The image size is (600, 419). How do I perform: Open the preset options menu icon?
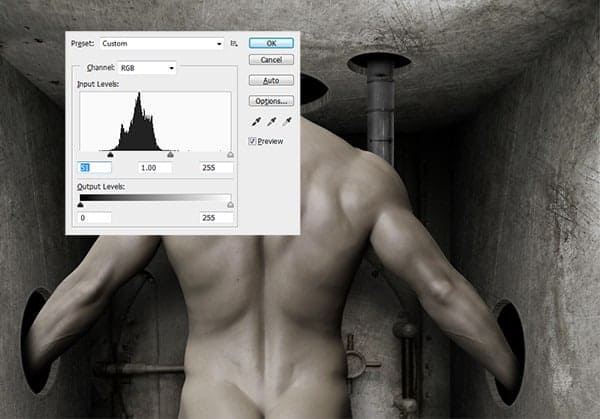234,44
